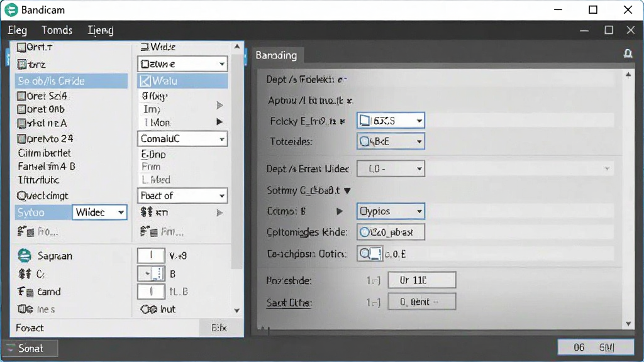The image size is (644, 362).
Task: Expand the Im) submenu arrow
Action: click(x=219, y=106)
